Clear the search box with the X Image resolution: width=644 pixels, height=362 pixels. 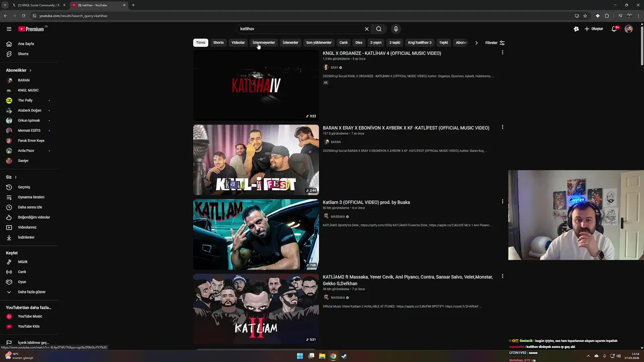click(x=366, y=29)
